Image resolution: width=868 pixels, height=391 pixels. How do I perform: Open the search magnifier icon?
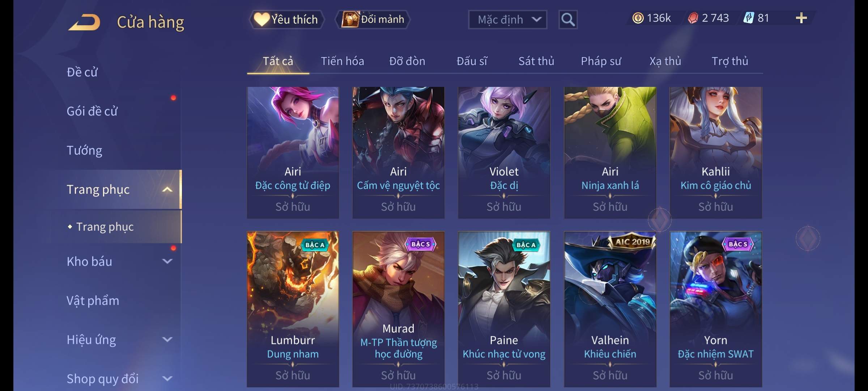568,20
